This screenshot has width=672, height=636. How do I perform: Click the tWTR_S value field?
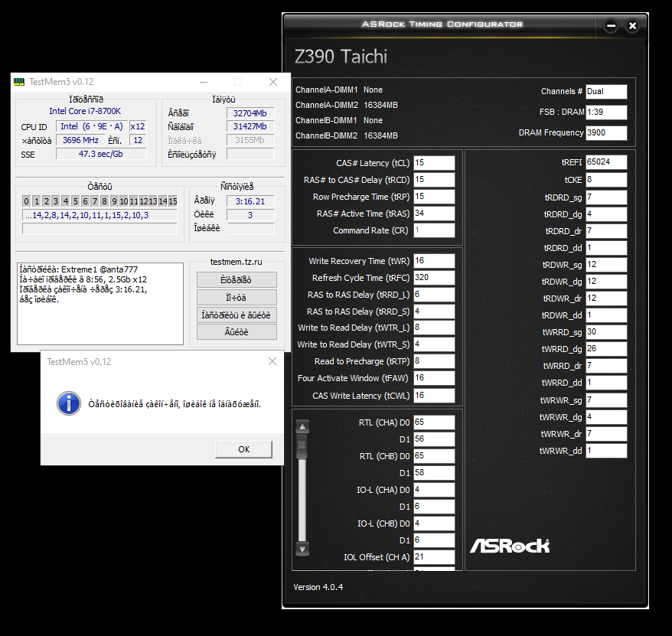(x=434, y=344)
